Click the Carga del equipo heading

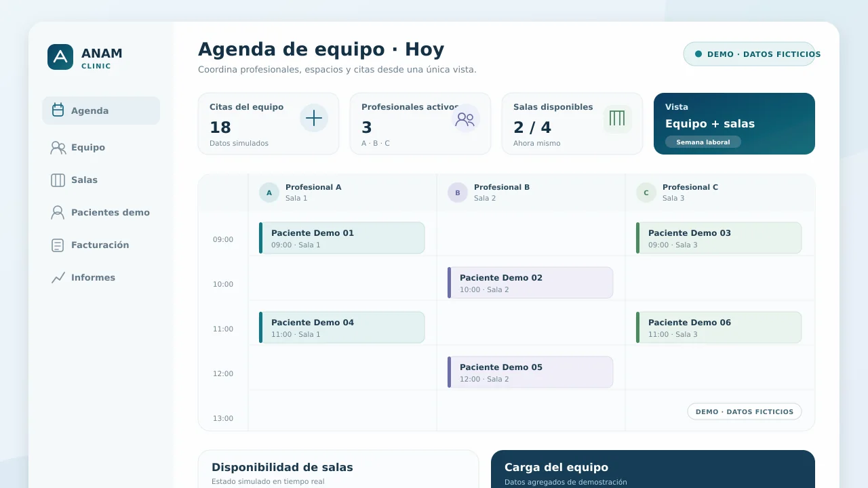pos(556,468)
